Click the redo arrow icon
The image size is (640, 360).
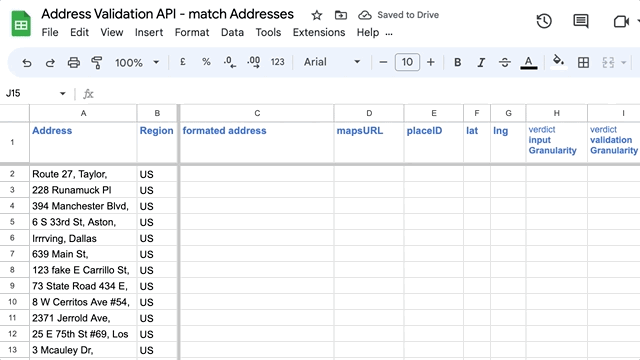click(50, 62)
